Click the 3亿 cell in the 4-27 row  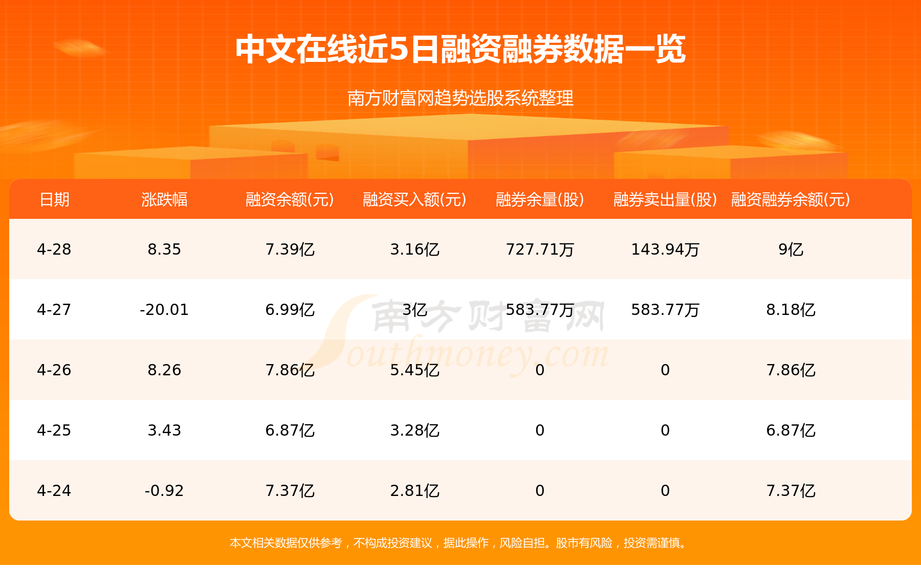414,309
